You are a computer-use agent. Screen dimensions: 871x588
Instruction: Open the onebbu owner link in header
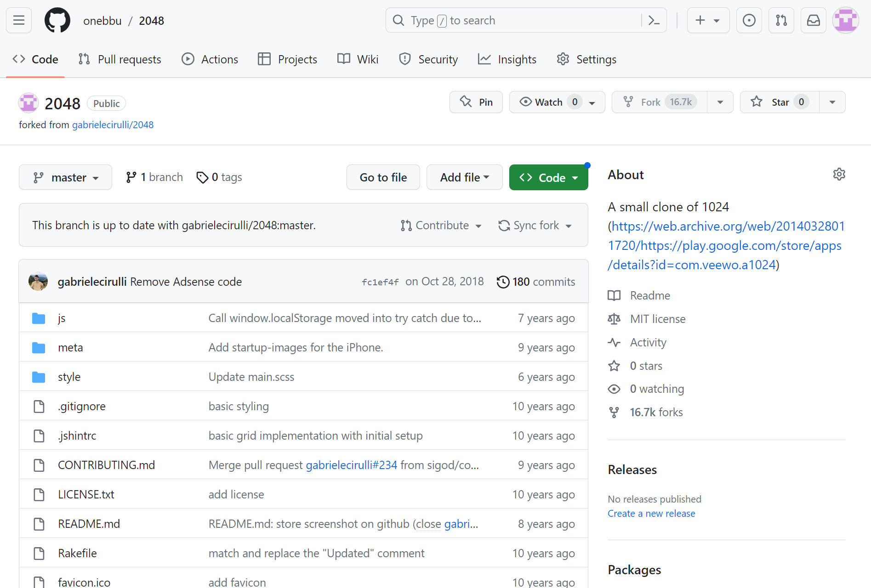pos(102,21)
